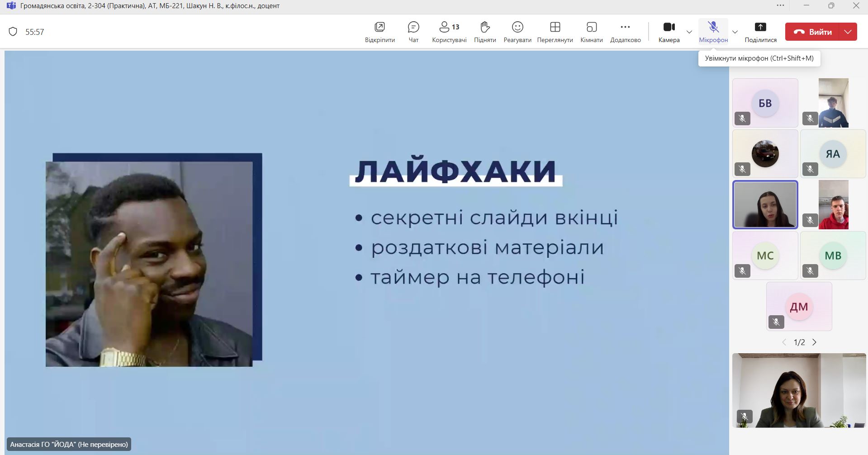This screenshot has width=868, height=455.
Task: Expand the camera options dropdown arrow
Action: 689,32
